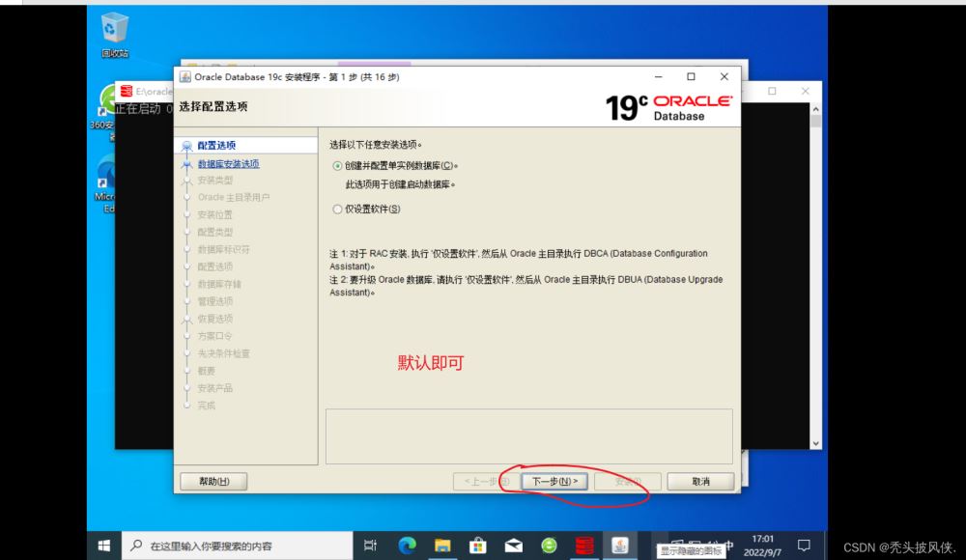Click the 安装类型 step in sidebar
This screenshot has height=560, width=966.
215,180
